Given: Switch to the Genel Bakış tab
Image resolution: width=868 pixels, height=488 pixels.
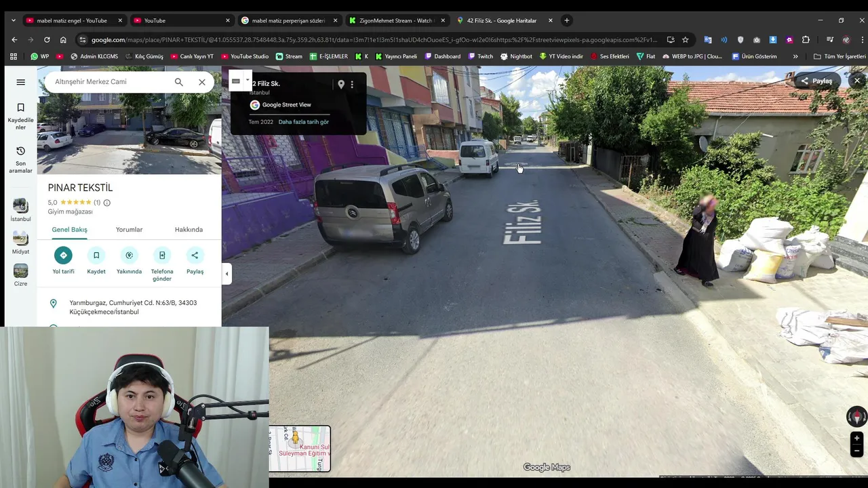Looking at the screenshot, I should click(69, 230).
